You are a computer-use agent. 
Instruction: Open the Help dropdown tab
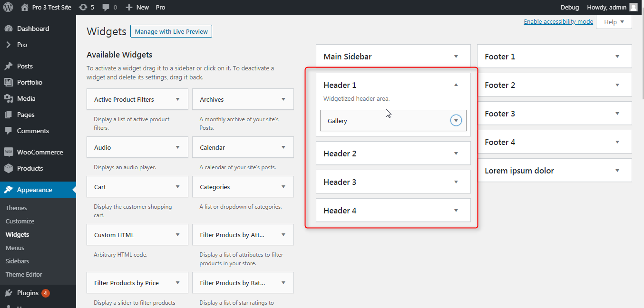tap(614, 22)
